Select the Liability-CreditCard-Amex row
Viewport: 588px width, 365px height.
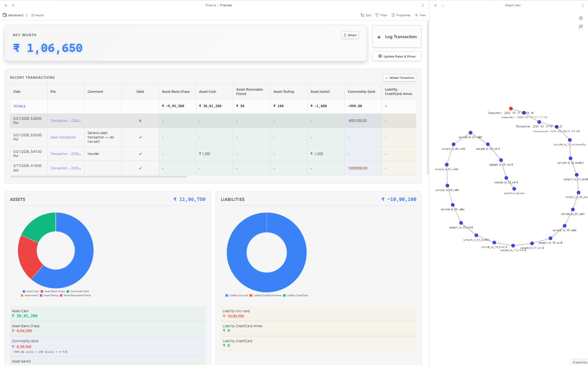(318, 328)
